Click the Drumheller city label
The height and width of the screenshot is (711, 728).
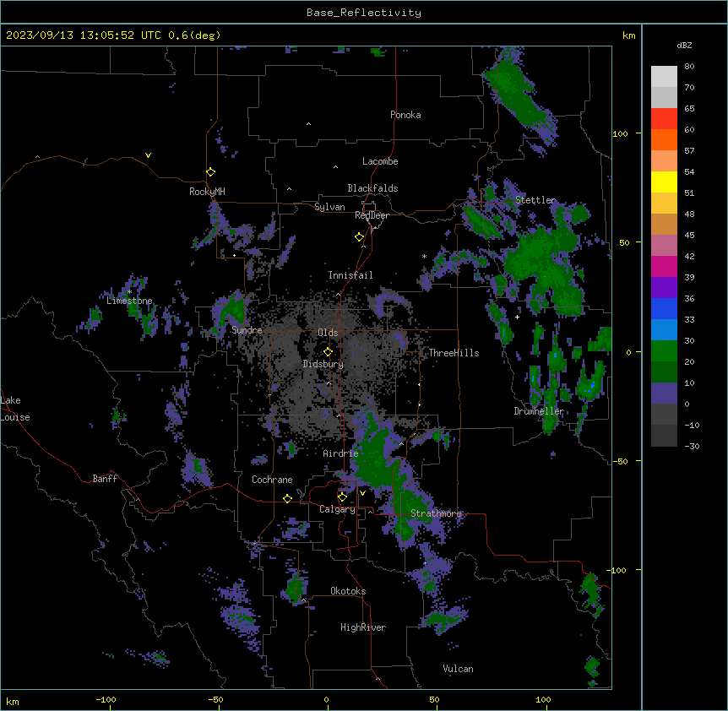(x=539, y=411)
